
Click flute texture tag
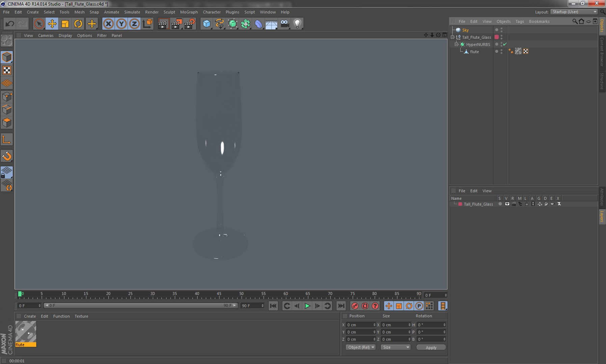[518, 51]
